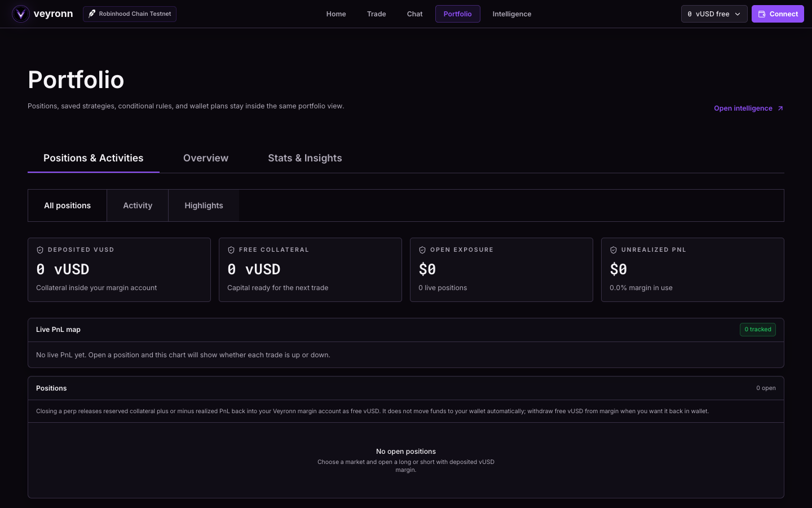Viewport: 812px width, 508px height.
Task: Connect a wallet with Connect button
Action: (778, 14)
